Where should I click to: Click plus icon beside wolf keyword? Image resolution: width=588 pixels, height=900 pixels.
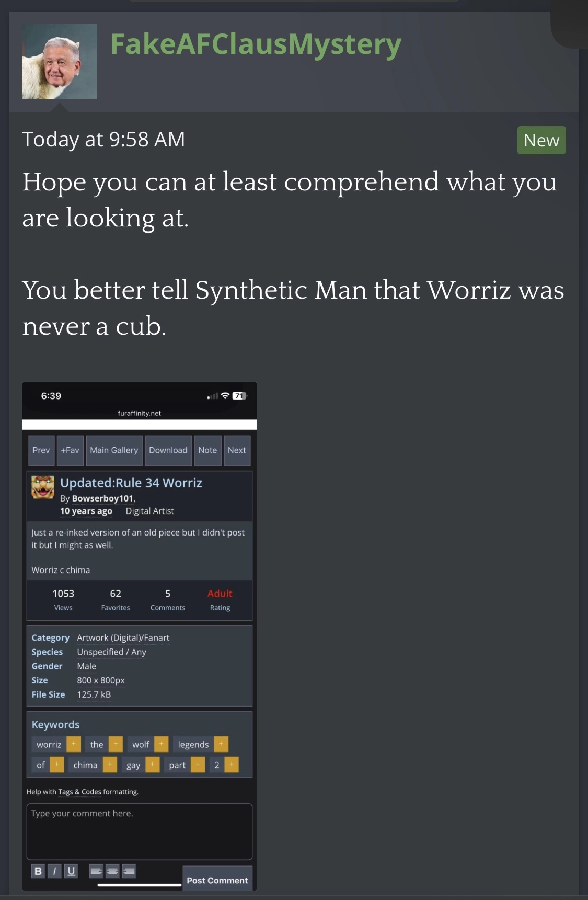tap(162, 744)
